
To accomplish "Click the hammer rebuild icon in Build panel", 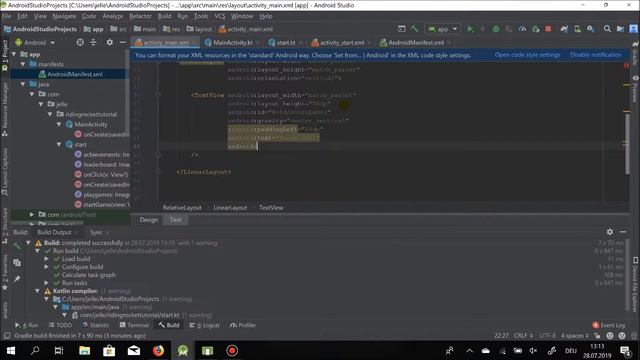I will pyautogui.click(x=17, y=246).
